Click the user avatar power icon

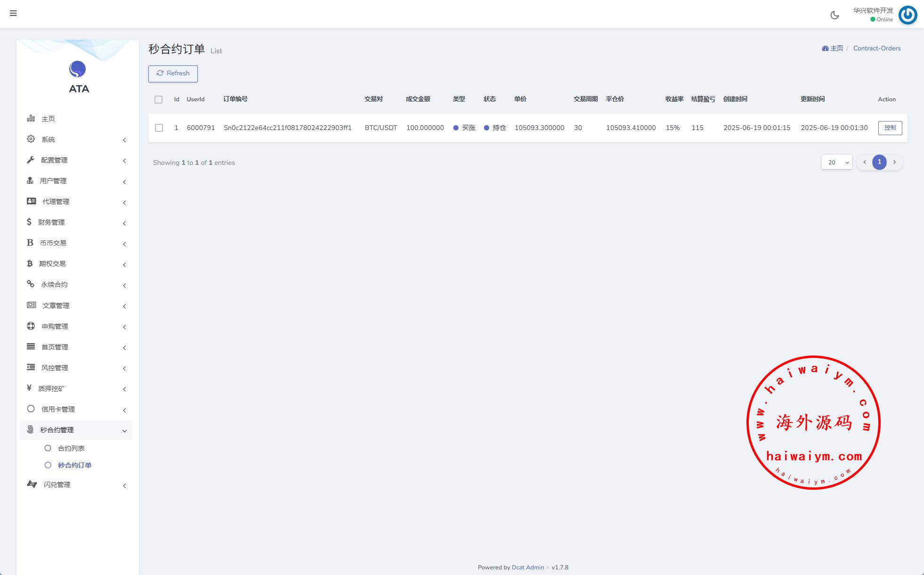coord(907,15)
